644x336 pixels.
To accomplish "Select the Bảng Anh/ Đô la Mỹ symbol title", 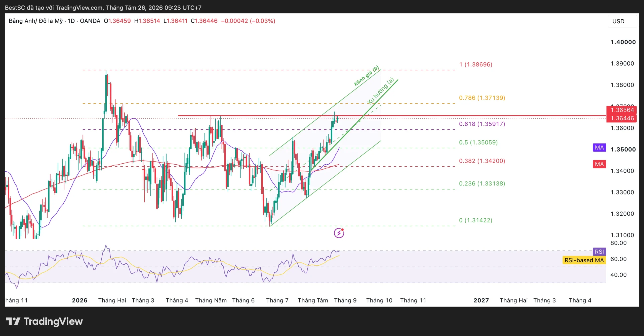I will (36, 21).
